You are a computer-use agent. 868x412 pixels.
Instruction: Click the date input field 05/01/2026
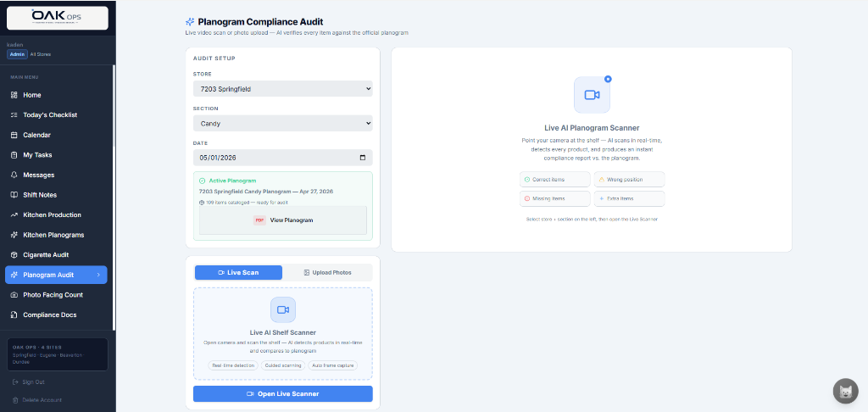[x=283, y=158]
